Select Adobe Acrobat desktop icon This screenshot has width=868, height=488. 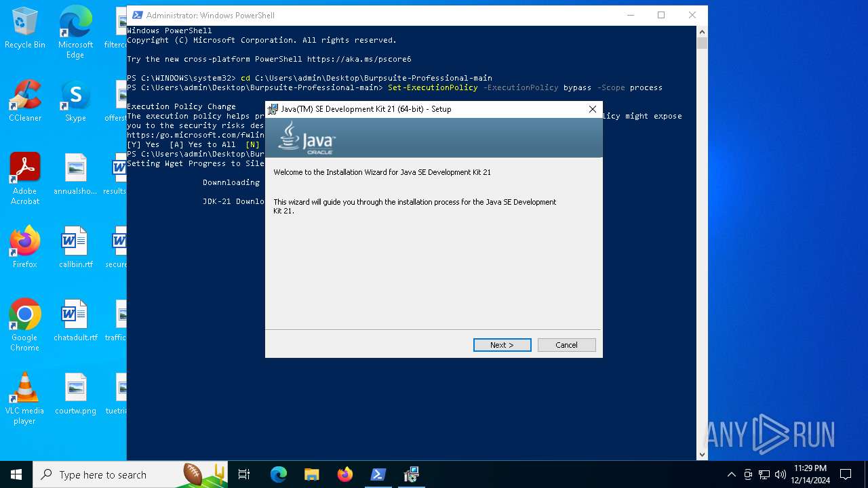tap(25, 179)
